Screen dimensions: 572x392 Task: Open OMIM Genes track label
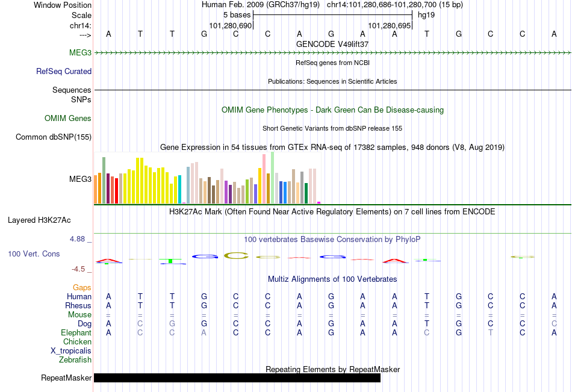point(68,118)
